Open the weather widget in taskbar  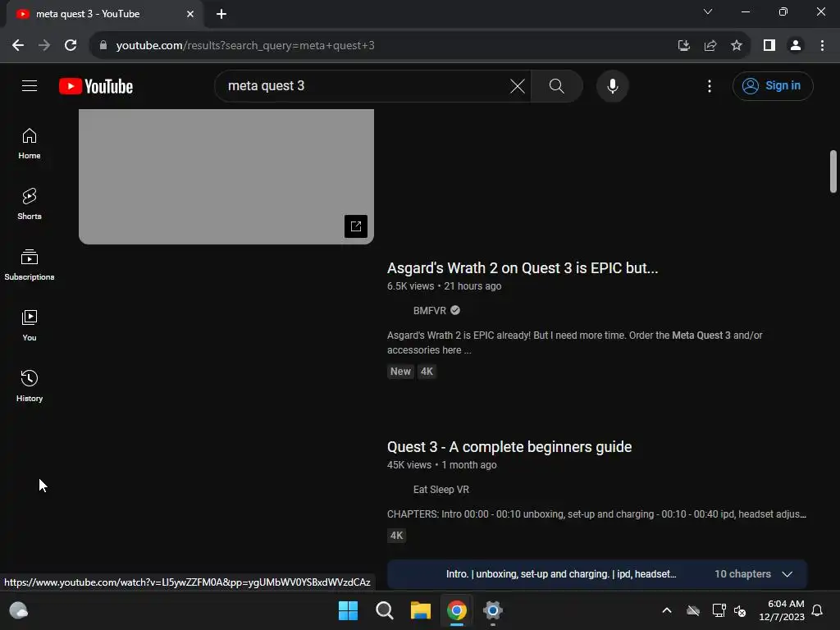[19, 610]
